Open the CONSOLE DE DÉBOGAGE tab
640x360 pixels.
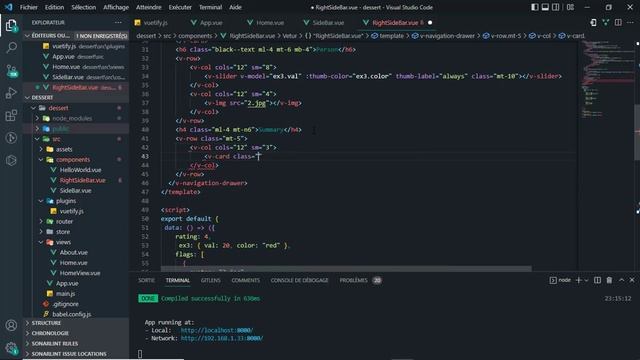[299, 280]
